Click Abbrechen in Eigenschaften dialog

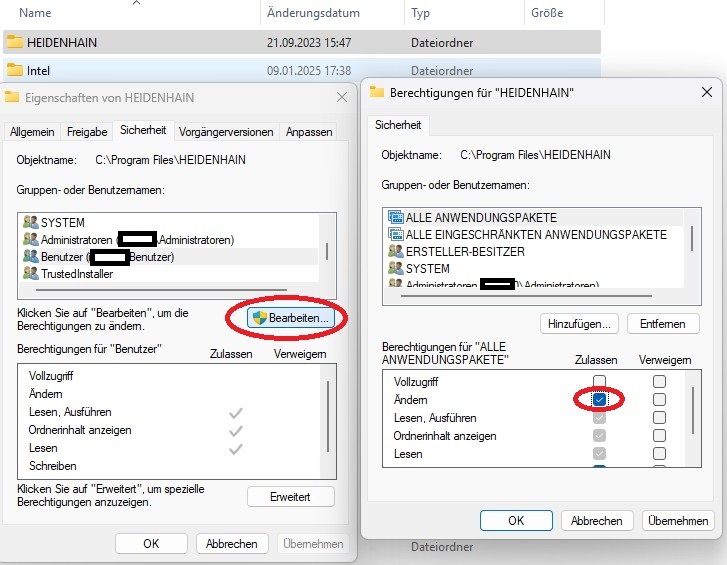[231, 543]
